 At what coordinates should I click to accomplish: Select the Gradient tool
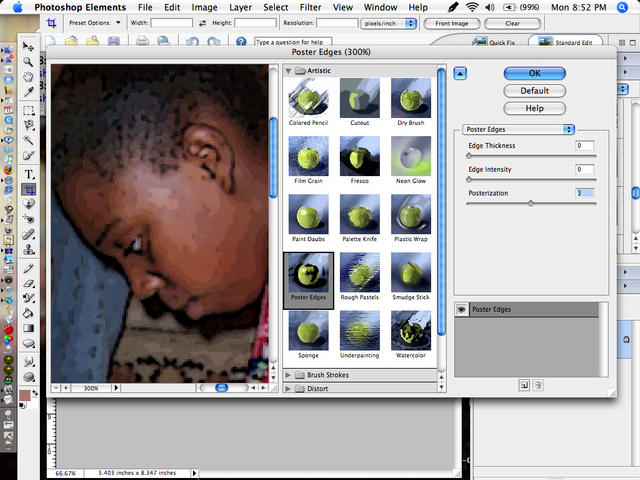coord(28,328)
